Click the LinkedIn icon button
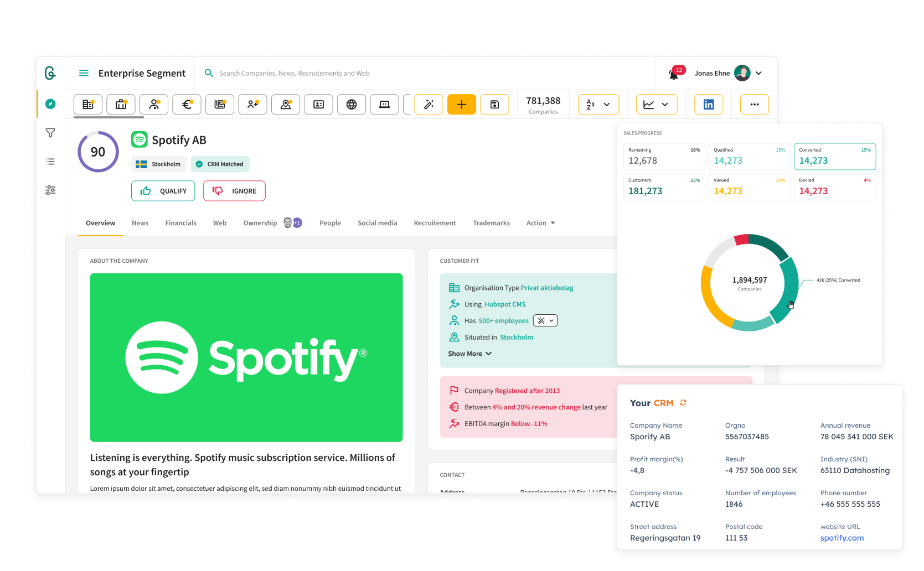The width and height of the screenshot is (924, 571). 709,105
